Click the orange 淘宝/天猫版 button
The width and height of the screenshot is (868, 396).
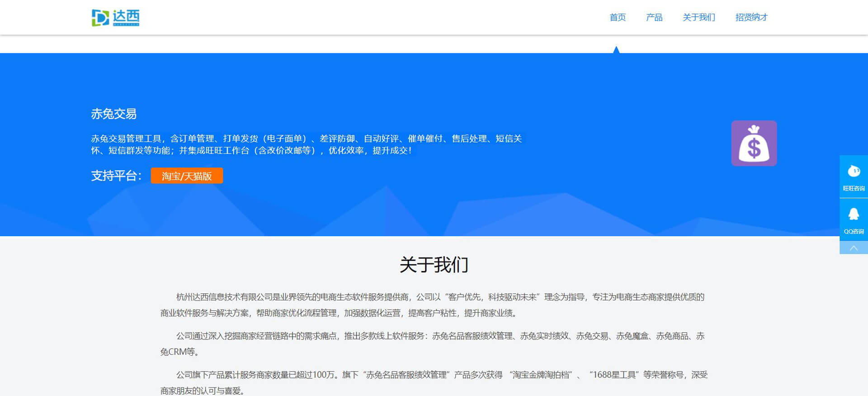pyautogui.click(x=187, y=176)
